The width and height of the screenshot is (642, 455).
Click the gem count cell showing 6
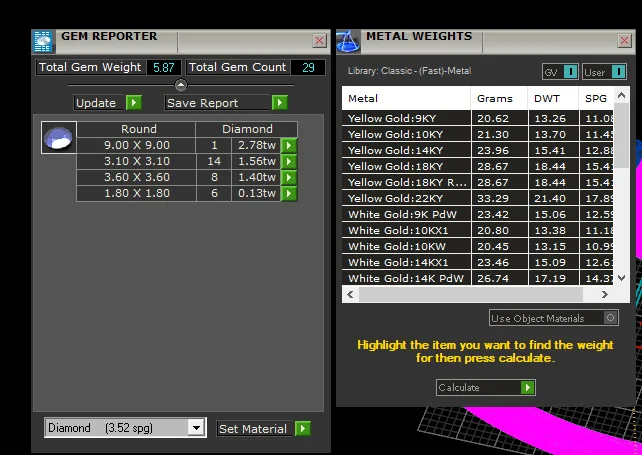[x=214, y=193]
